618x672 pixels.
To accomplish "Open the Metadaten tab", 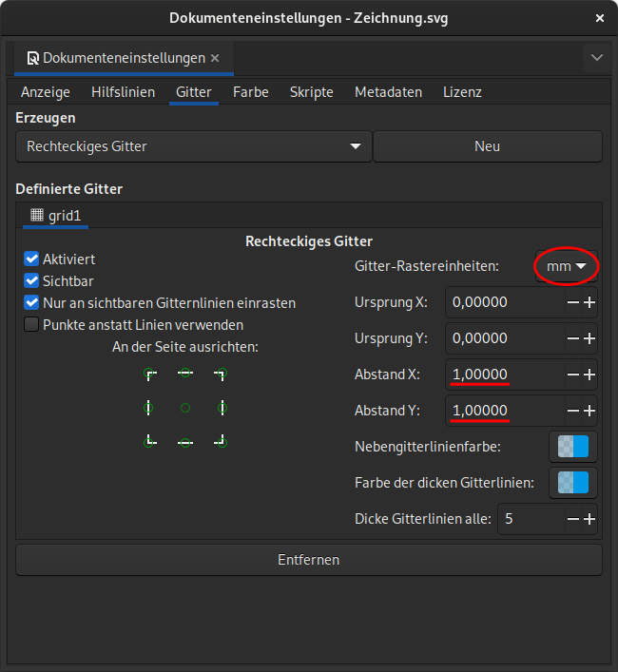I will 388,92.
